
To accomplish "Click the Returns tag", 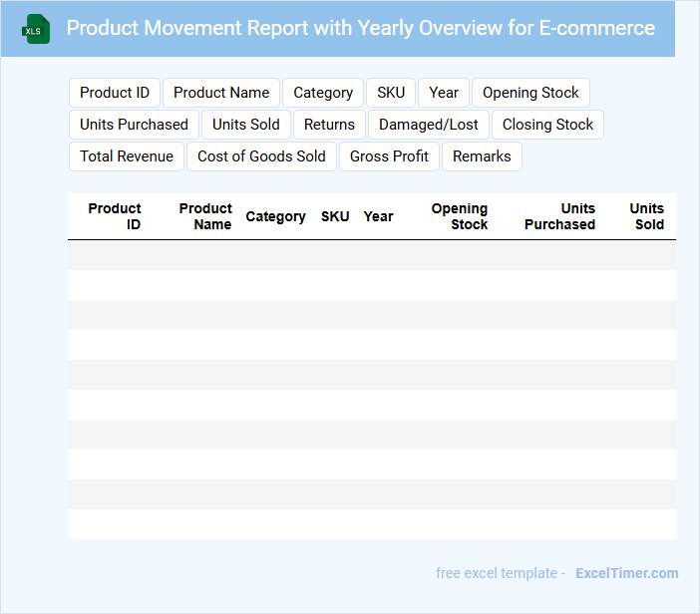I will (x=329, y=125).
